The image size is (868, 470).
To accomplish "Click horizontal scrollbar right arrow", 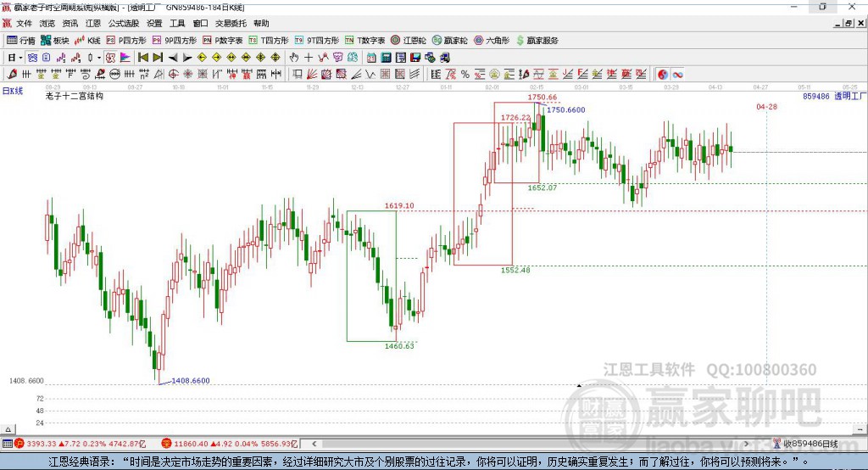I will 746,444.
